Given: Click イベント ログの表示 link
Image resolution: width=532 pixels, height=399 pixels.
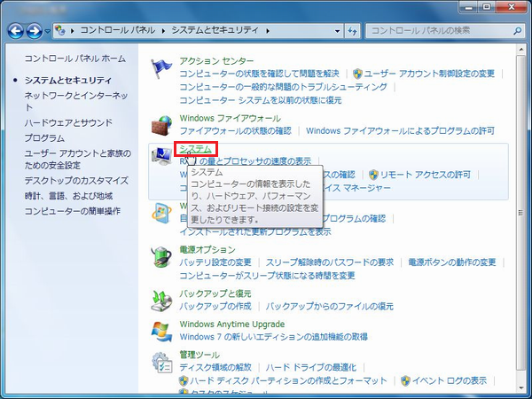Looking at the screenshot, I should (450, 380).
